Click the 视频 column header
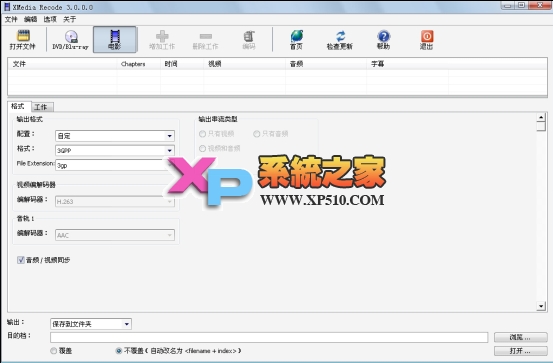Screen dimensions: 553x363 click(x=244, y=64)
